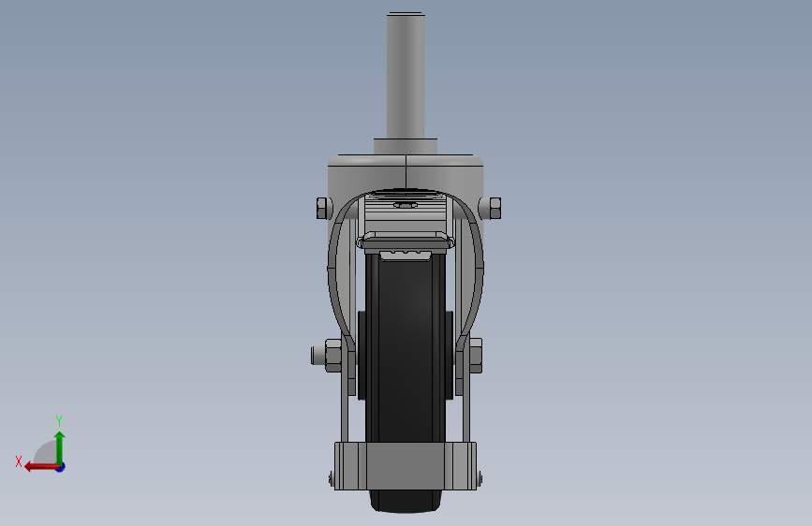
Task: Click the X label on the triad
Action: [19, 461]
